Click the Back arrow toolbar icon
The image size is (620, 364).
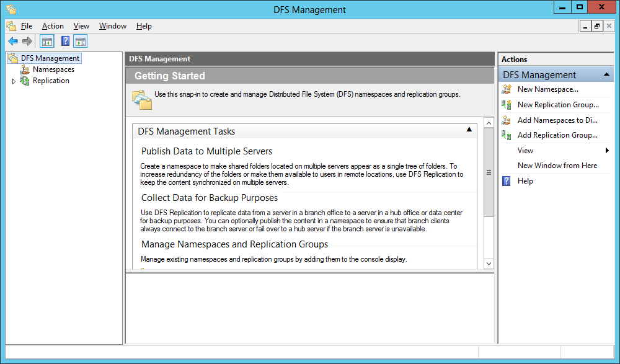(x=13, y=41)
